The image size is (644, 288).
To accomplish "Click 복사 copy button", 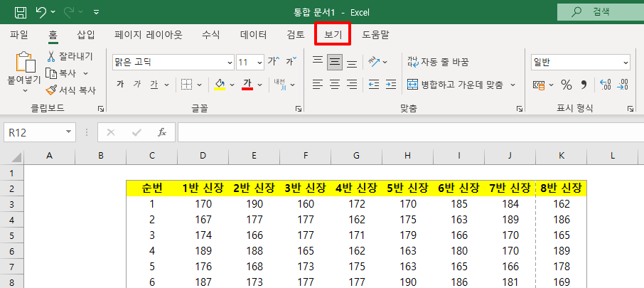I will [62, 73].
